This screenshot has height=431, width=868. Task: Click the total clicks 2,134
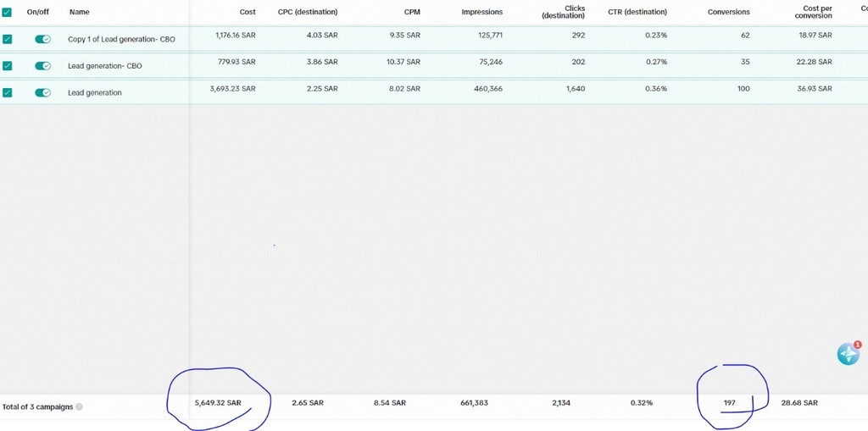point(561,403)
